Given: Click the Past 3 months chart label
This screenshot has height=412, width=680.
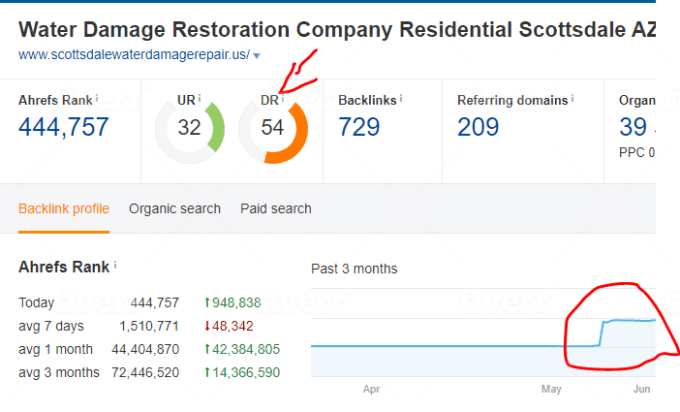Looking at the screenshot, I should point(354,268).
